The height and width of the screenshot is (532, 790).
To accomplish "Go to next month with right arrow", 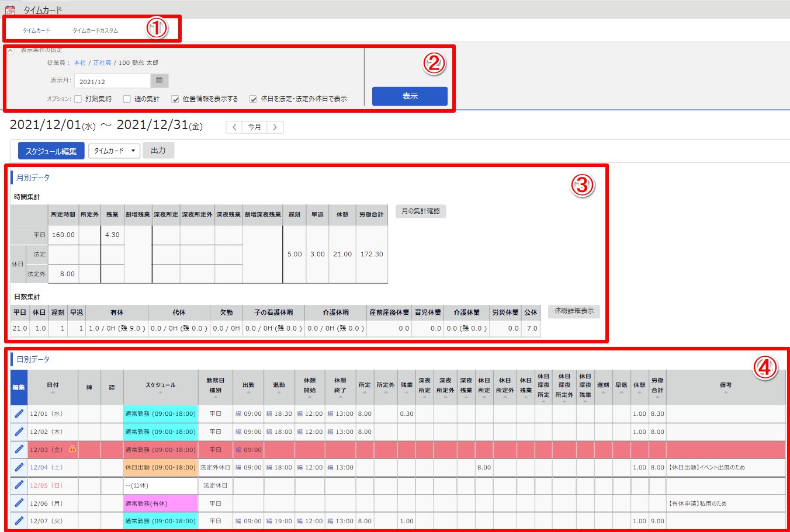I will (275, 127).
